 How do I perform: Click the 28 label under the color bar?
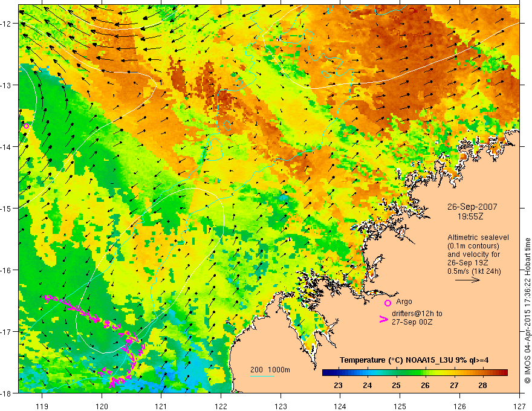tap(483, 385)
